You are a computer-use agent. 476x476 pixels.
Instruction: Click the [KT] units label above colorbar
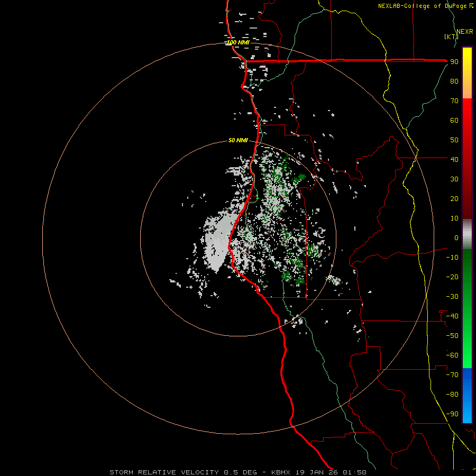coord(451,36)
